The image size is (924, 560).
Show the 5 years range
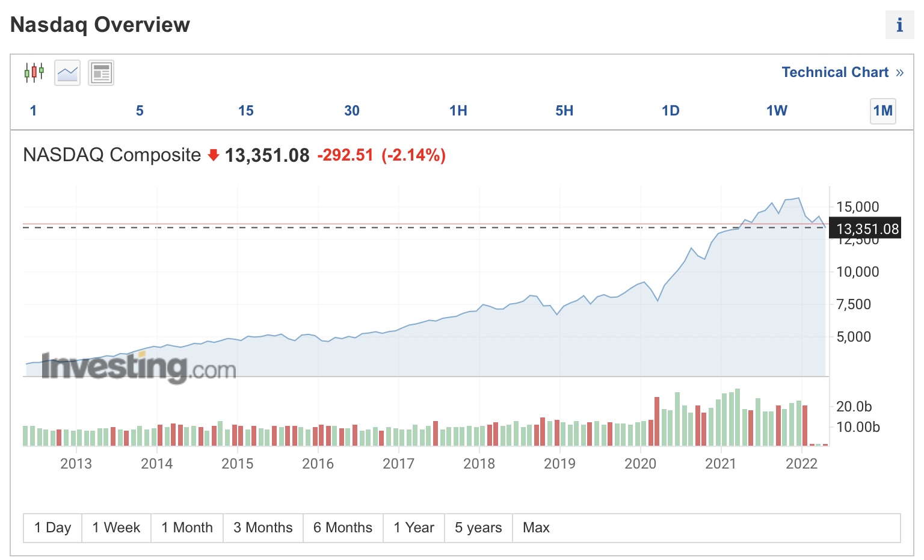pos(478,528)
